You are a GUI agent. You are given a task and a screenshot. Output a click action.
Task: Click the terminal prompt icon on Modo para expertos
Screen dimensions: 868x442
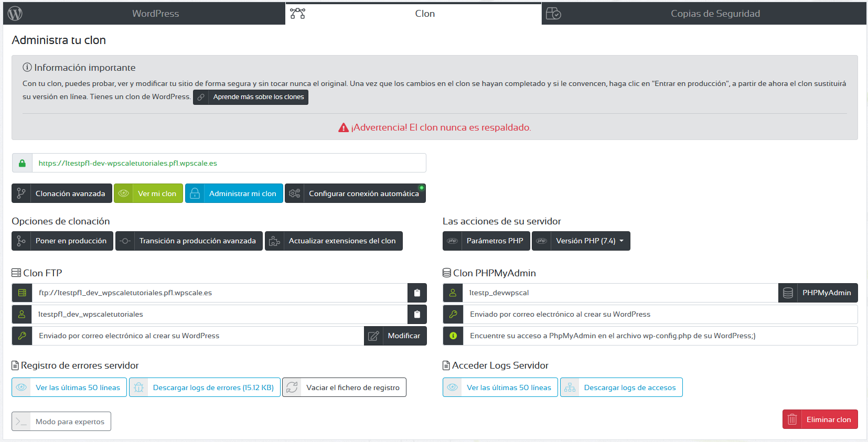tap(21, 422)
